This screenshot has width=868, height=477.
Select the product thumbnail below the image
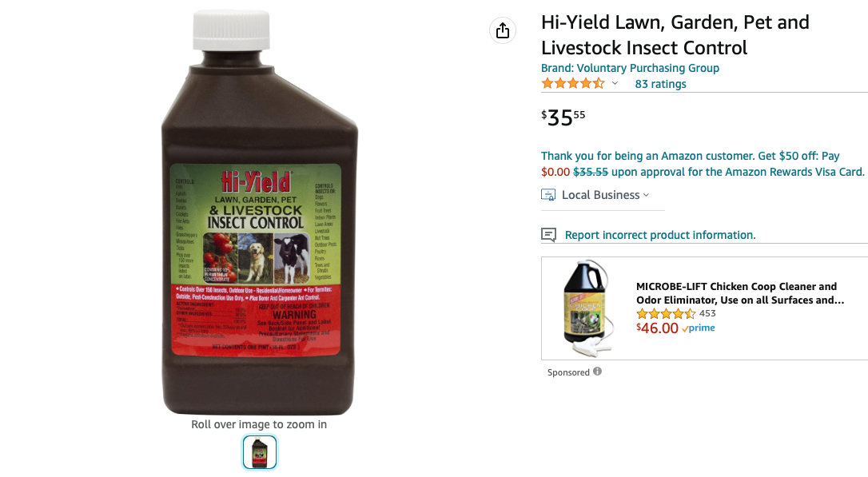[259, 452]
